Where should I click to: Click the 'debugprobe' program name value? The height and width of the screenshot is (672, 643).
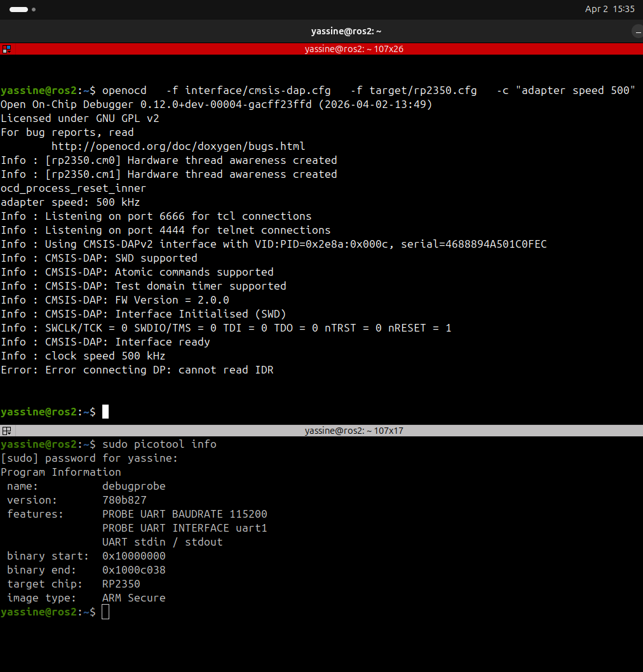(x=133, y=486)
